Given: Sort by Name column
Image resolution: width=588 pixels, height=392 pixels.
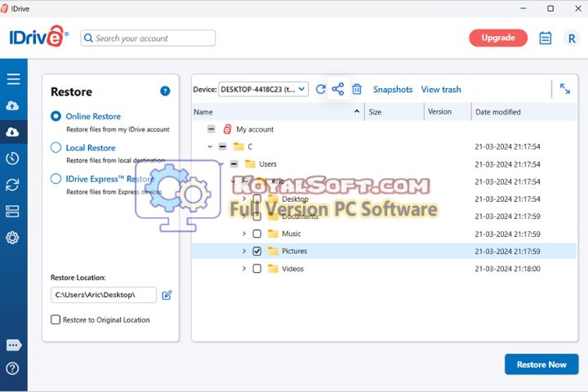Looking at the screenshot, I should (x=203, y=112).
